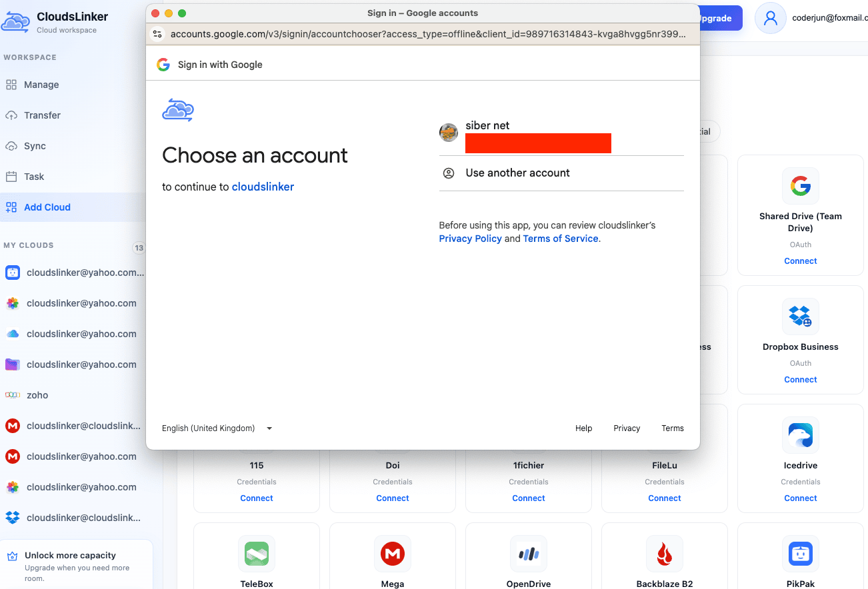This screenshot has height=589, width=868.
Task: Click the Terms footer link
Action: click(x=673, y=428)
